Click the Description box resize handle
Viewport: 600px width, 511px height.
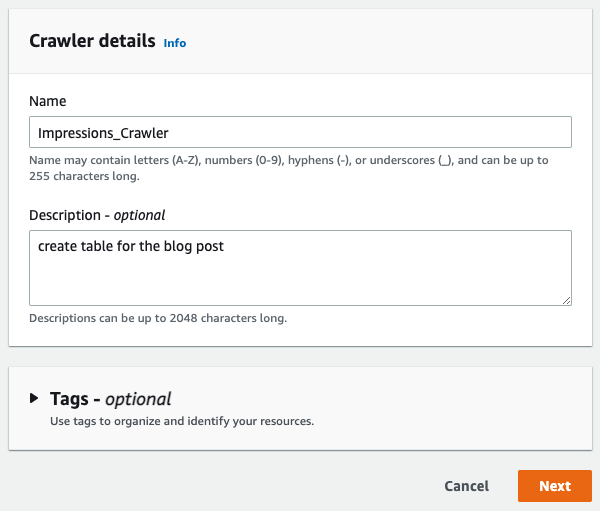[x=566, y=300]
